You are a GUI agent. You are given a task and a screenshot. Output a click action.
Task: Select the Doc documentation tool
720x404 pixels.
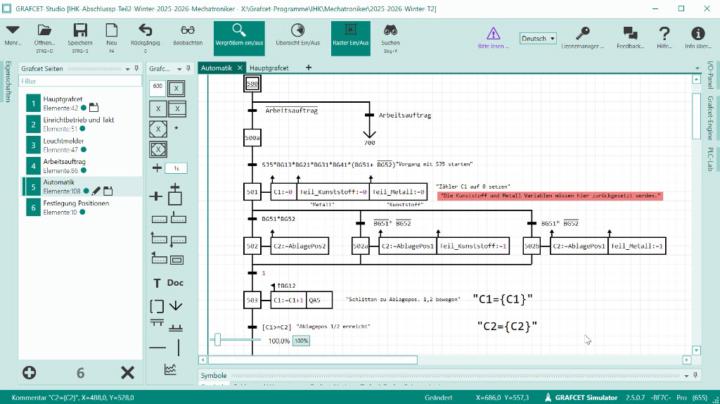point(175,283)
